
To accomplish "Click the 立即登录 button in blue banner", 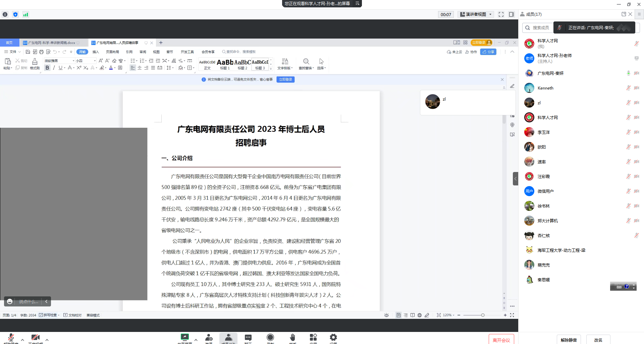I will (x=285, y=79).
